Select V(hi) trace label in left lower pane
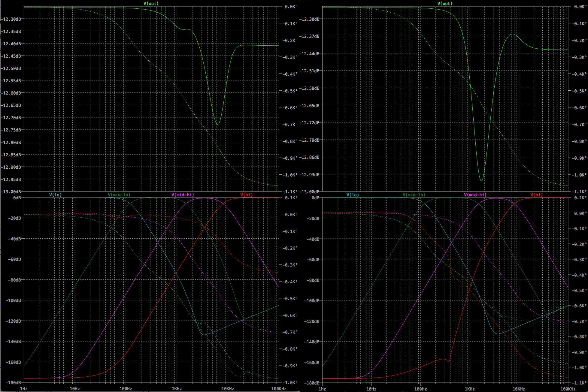The image size is (588, 392). coord(246,195)
